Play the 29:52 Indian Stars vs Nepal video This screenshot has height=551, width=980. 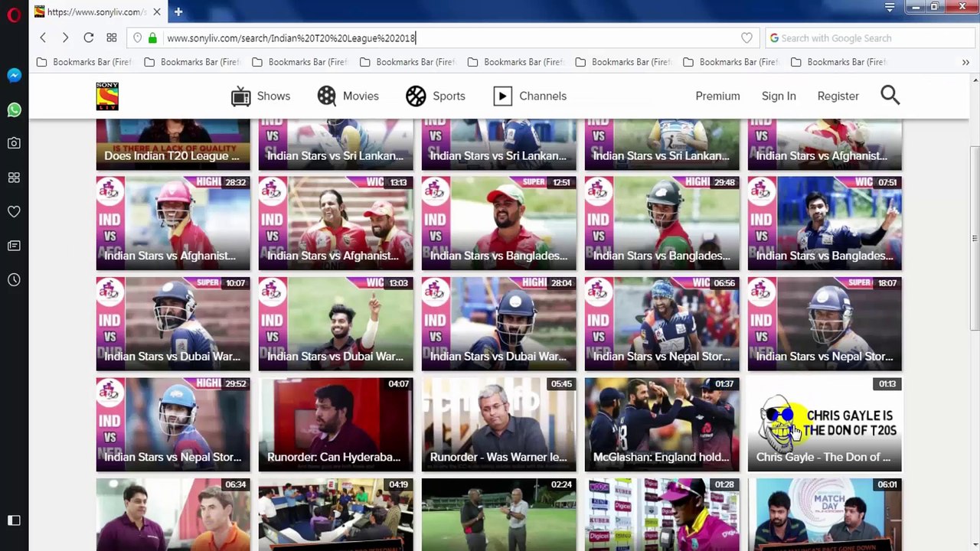coord(173,425)
